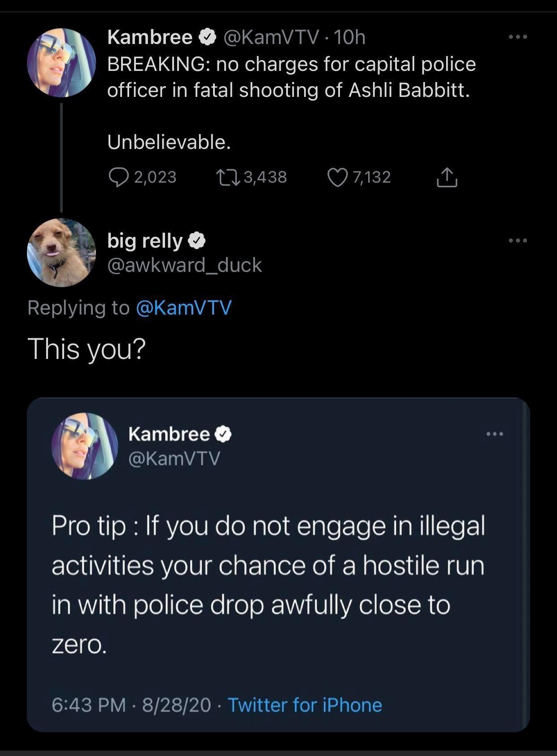The image size is (557, 756).
Task: Click the 10h timestamp on Kambree's tweet
Action: click(x=350, y=37)
